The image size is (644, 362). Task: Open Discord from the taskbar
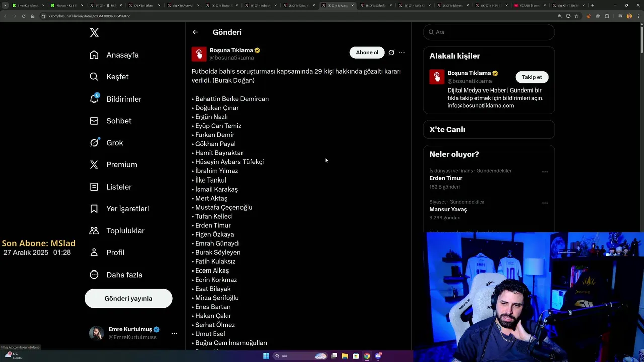pyautogui.click(x=378, y=356)
